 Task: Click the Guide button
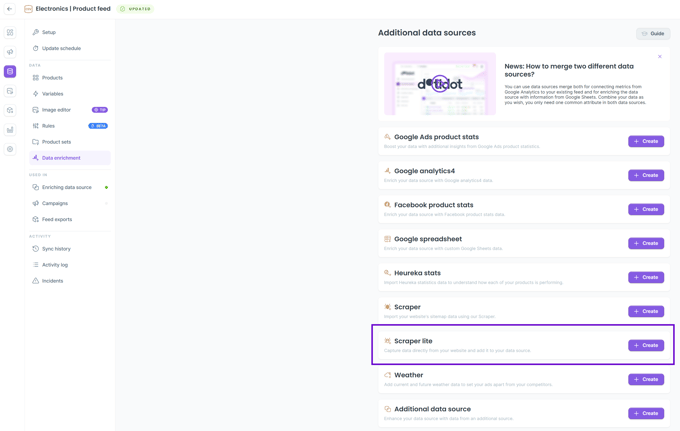pyautogui.click(x=652, y=34)
